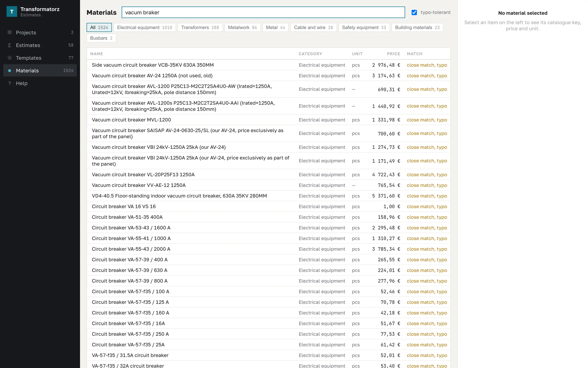This screenshot has width=588, height=368.
Task: Filter by Transformers category
Action: pyautogui.click(x=200, y=28)
